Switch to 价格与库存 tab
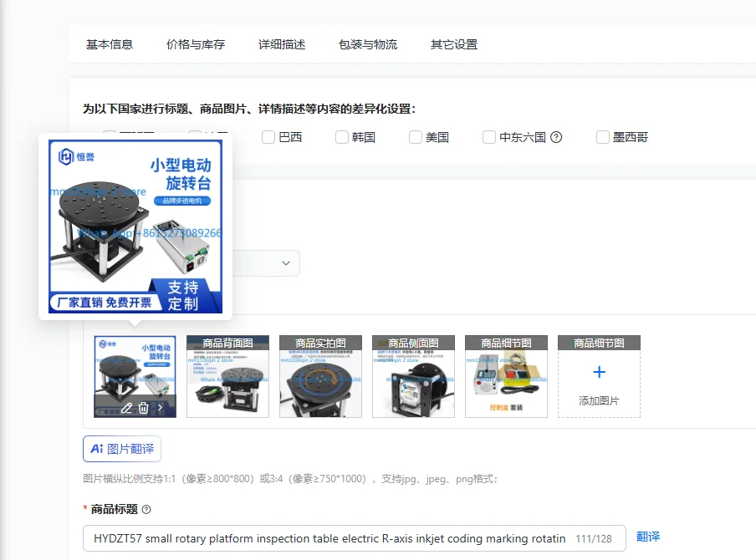This screenshot has width=756, height=560. [x=195, y=44]
